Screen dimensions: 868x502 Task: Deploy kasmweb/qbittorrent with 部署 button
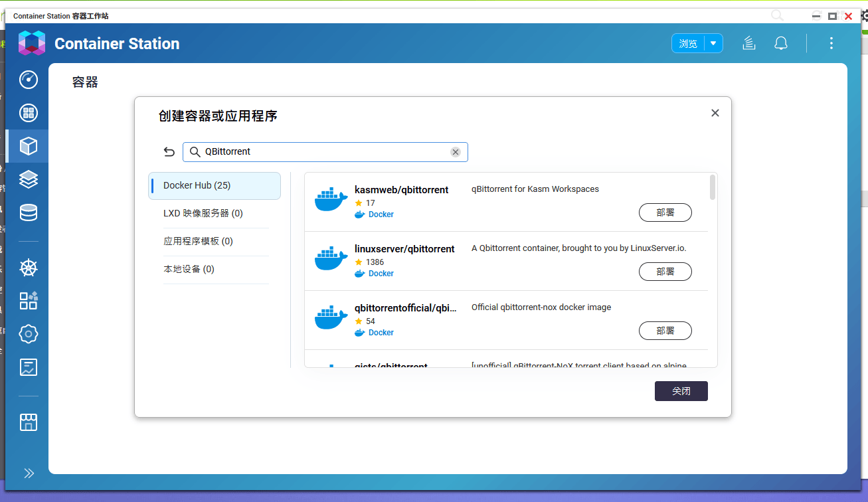tap(665, 212)
